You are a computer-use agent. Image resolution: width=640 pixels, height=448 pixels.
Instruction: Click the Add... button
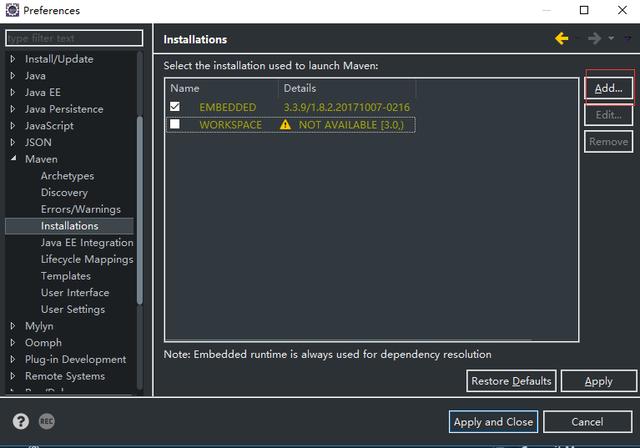point(608,88)
